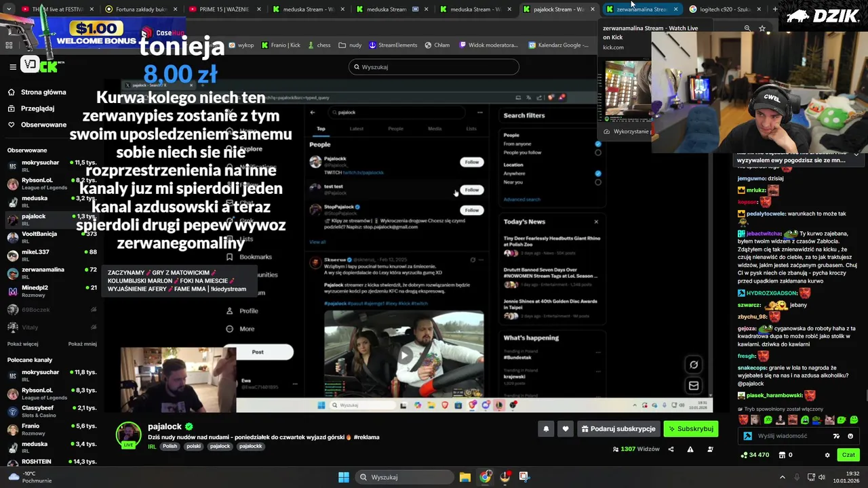Click the browser zoom magnifier icon
Image resolution: width=868 pixels, height=488 pixels.
(747, 28)
